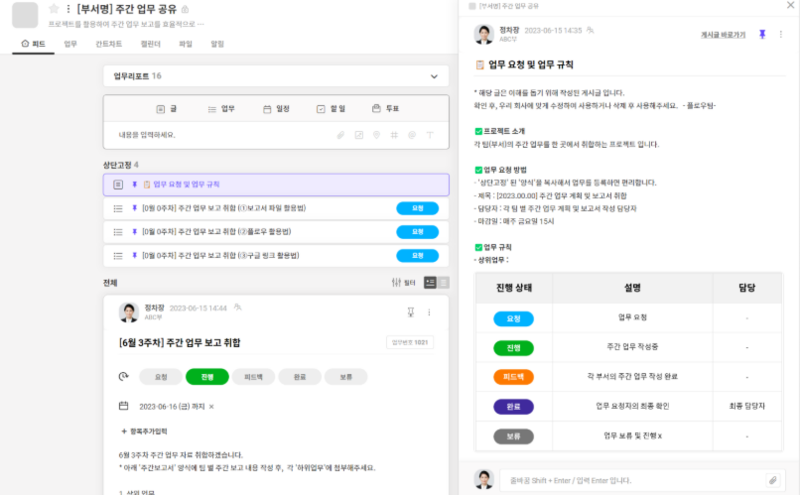Set feed task status to 피드백

click(253, 377)
